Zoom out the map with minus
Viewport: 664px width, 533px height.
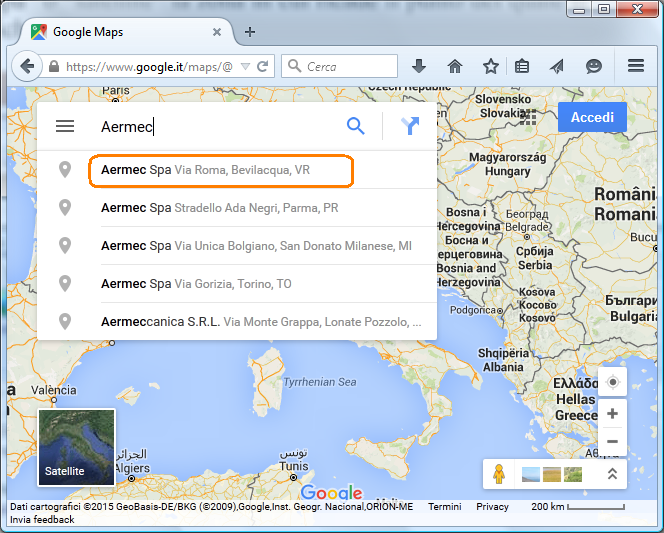coord(612,442)
